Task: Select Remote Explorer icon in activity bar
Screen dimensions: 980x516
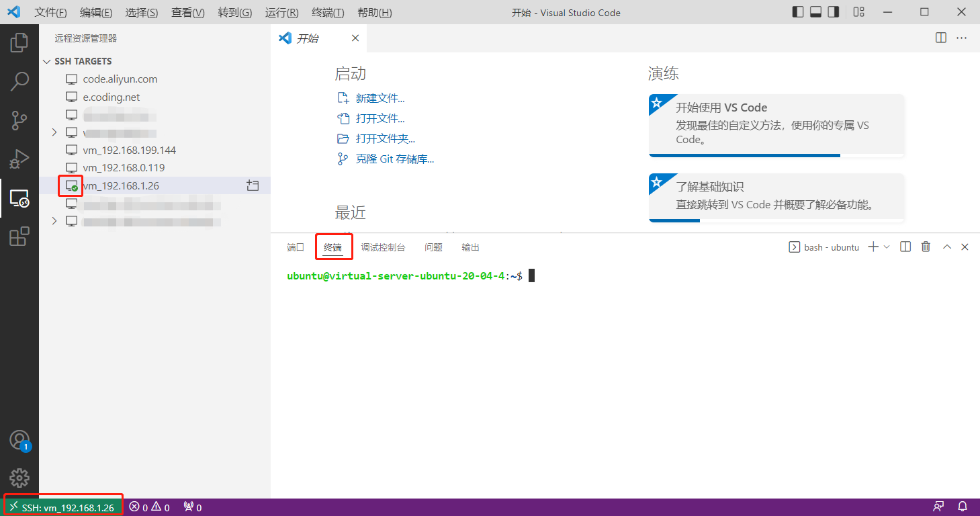Action: pos(19,198)
